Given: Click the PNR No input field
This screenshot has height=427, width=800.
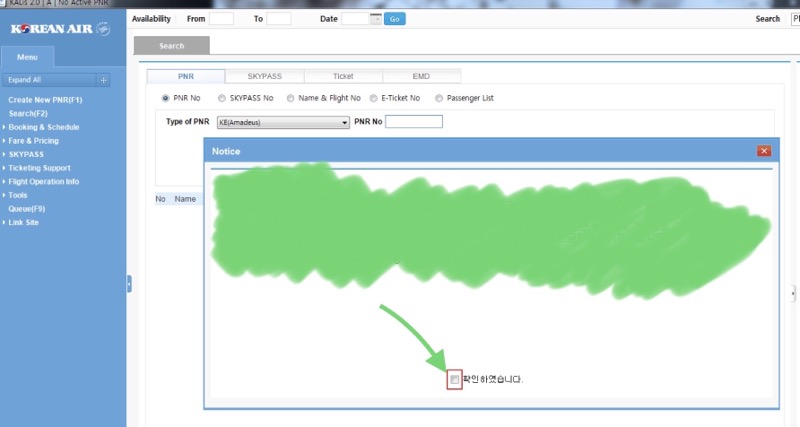Looking at the screenshot, I should 413,122.
